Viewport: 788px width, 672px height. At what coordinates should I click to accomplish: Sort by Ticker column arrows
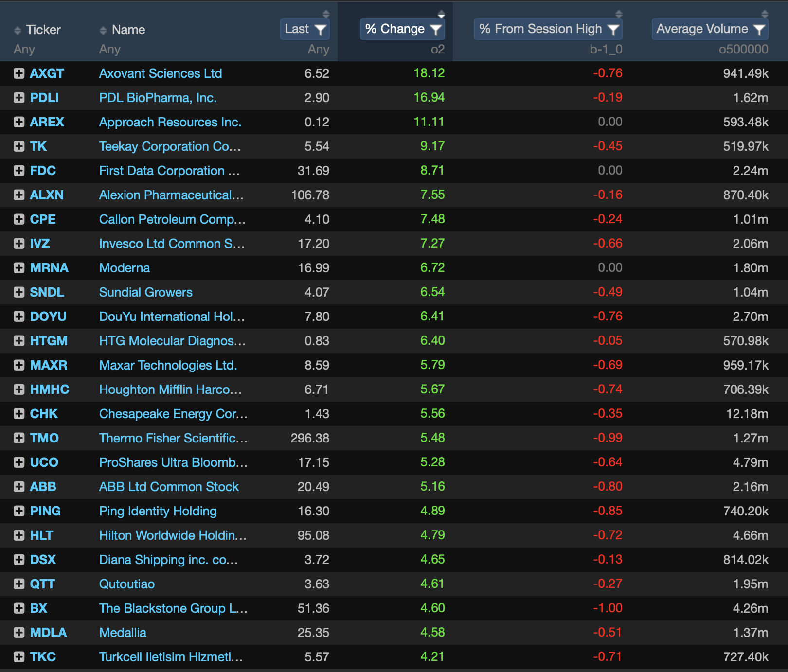18,30
